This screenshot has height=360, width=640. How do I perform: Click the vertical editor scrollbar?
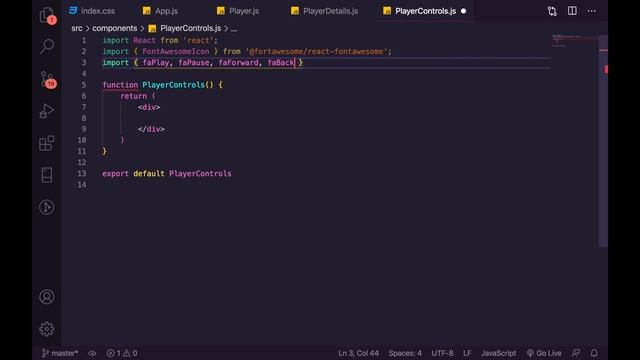pos(603,141)
